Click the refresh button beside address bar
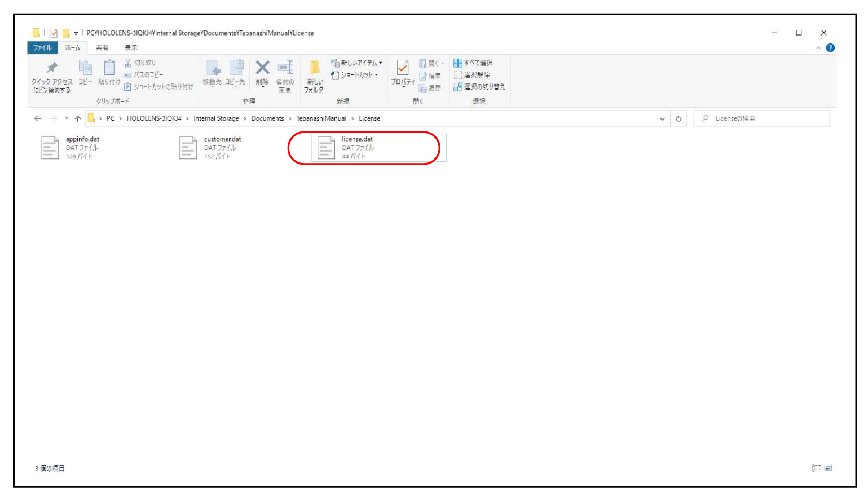This screenshot has width=868, height=502. pyautogui.click(x=678, y=118)
